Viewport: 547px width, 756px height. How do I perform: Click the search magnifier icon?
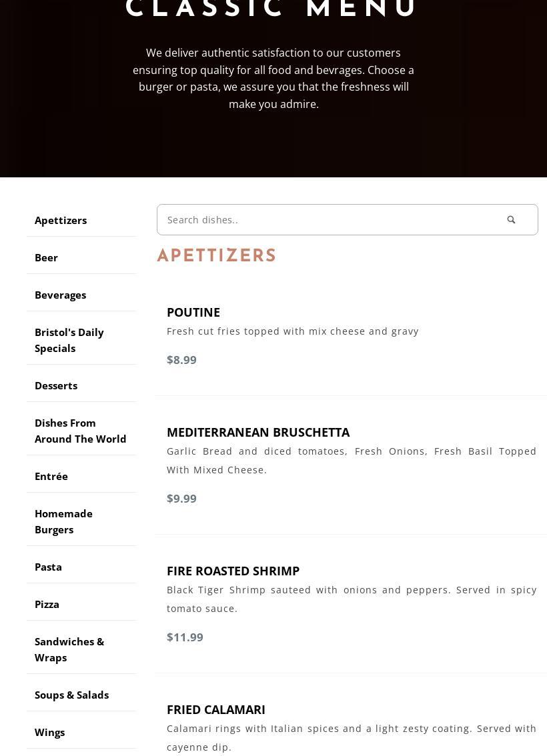coord(511,220)
